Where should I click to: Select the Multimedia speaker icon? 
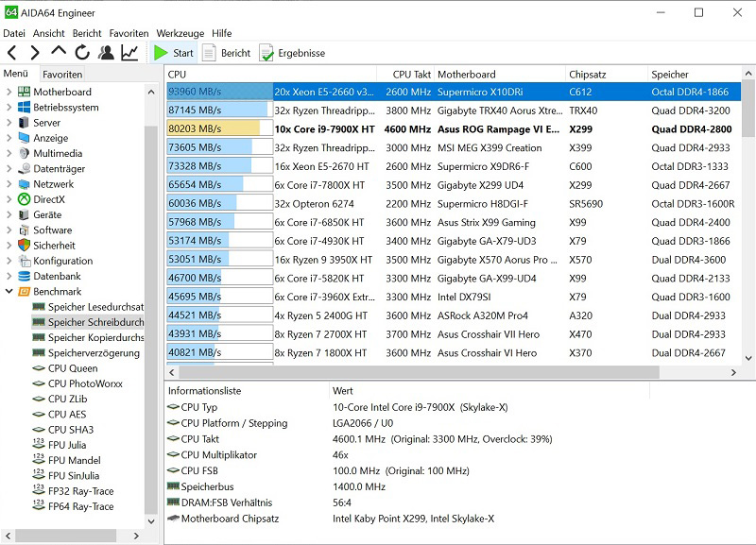tap(25, 153)
